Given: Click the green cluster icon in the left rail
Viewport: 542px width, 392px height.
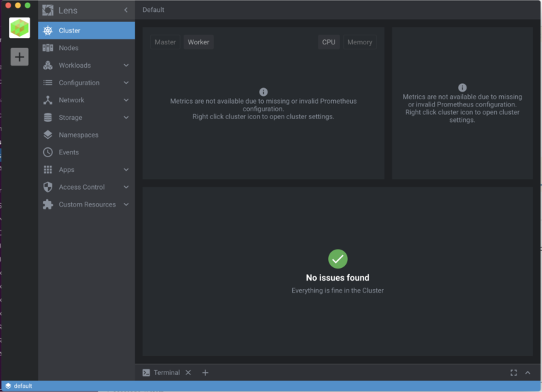Looking at the screenshot, I should pyautogui.click(x=19, y=28).
